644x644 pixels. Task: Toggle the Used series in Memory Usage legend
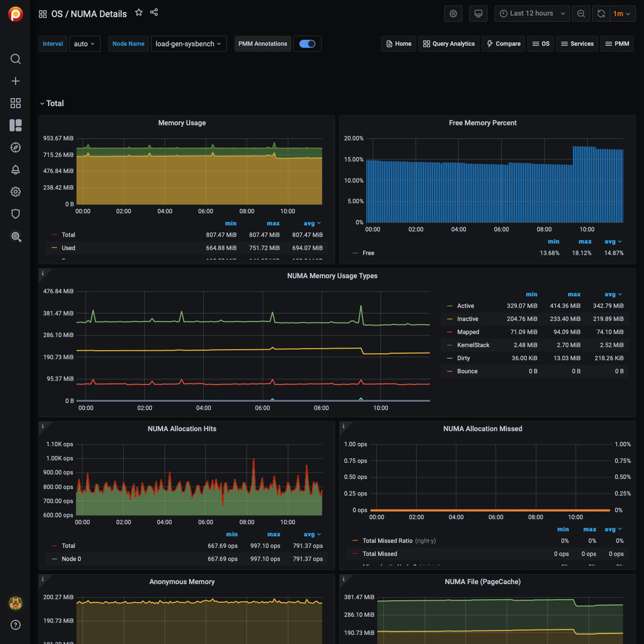pos(68,248)
